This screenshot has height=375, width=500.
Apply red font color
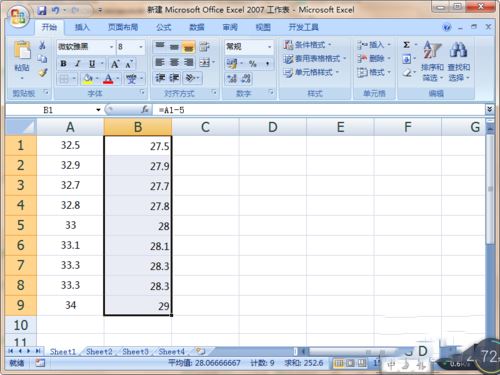pos(108,79)
